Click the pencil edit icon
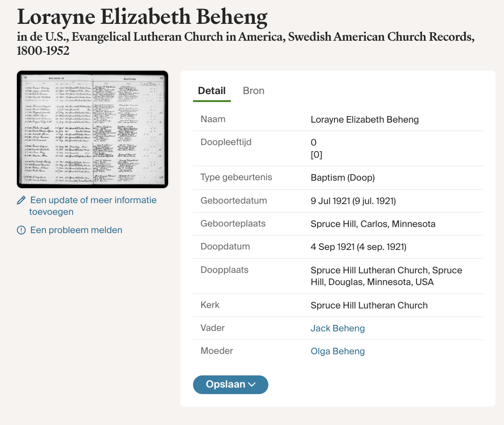The width and height of the screenshot is (504, 425). (x=21, y=200)
